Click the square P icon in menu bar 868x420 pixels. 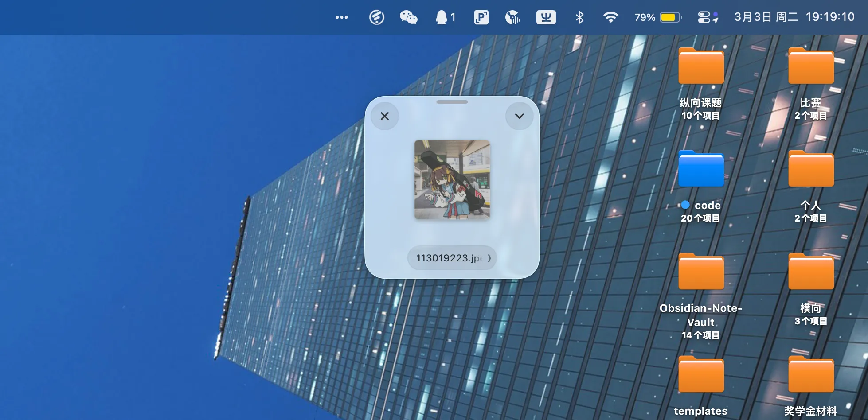(x=481, y=17)
